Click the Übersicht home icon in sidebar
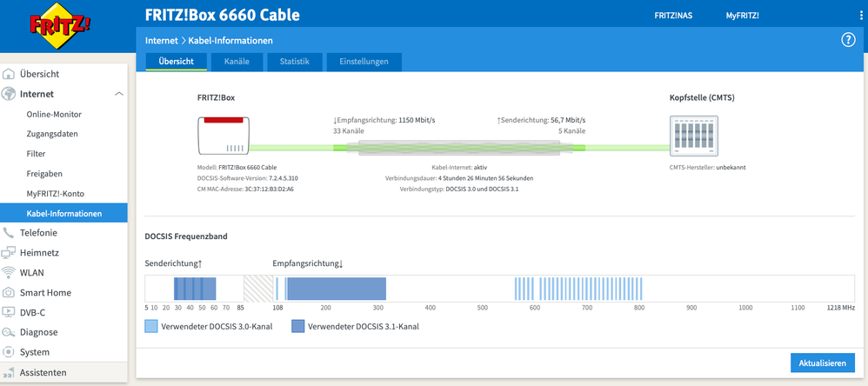Image resolution: width=868 pixels, height=386 pixels. coord(9,74)
